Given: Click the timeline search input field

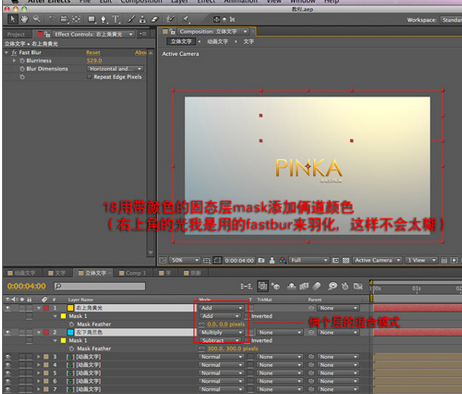Looking at the screenshot, I should [100, 286].
